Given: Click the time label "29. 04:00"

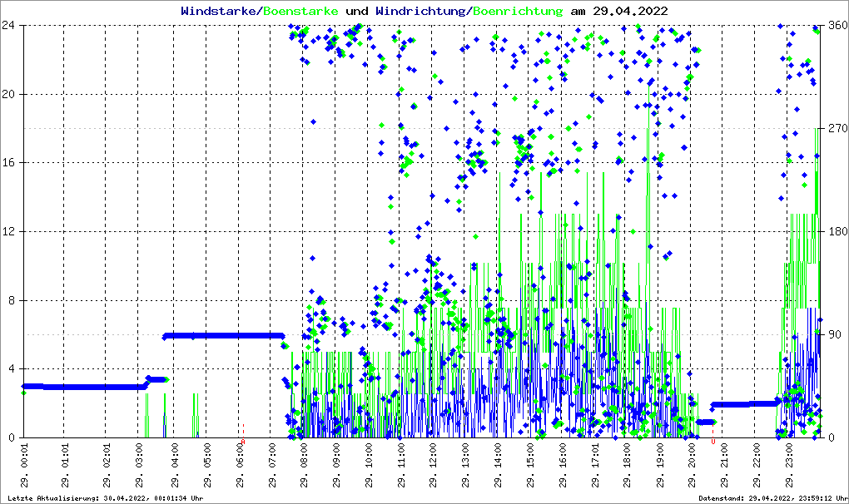Looking at the screenshot, I should (x=174, y=466).
